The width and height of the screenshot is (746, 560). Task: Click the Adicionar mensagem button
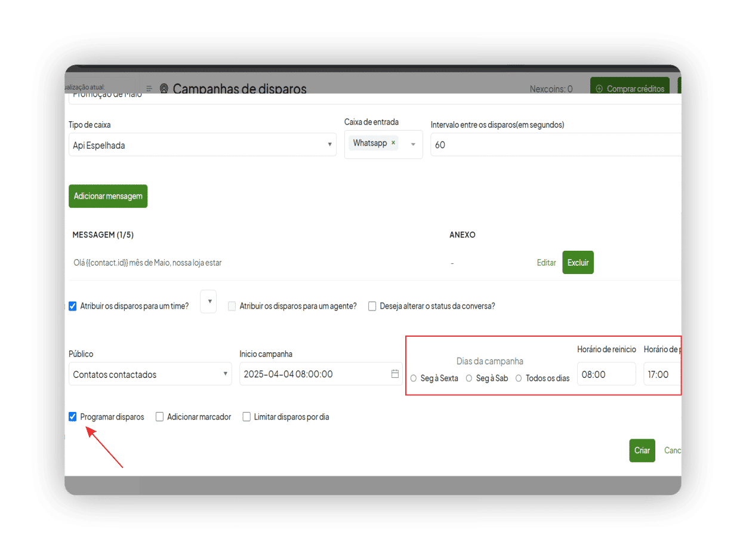pyautogui.click(x=108, y=196)
